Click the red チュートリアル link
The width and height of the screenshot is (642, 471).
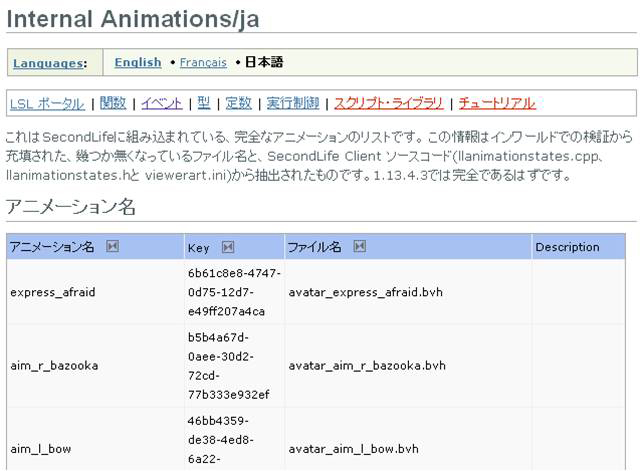[x=496, y=103]
